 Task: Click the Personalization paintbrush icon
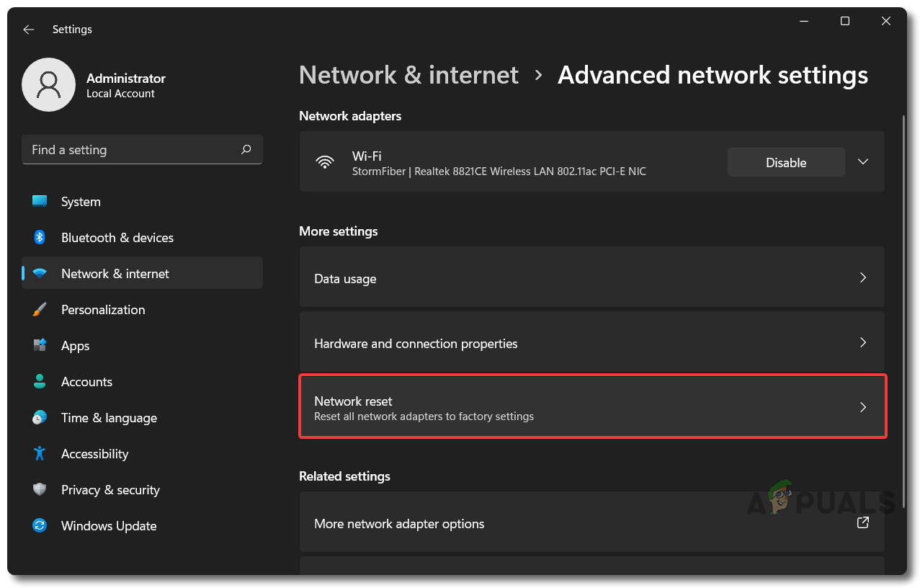point(40,309)
